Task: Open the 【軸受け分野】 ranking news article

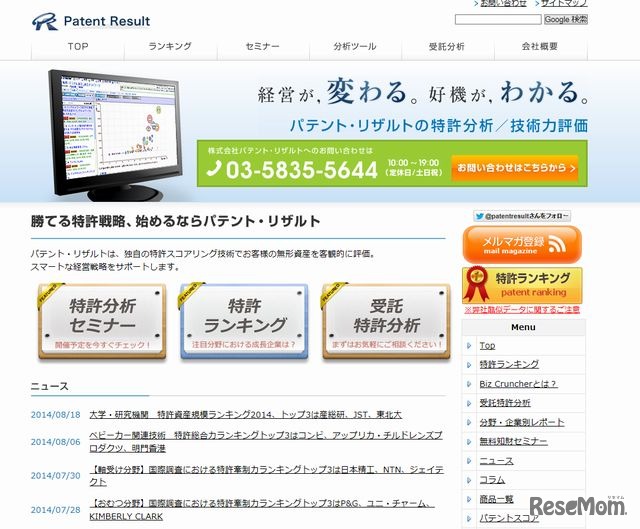Action: [266, 476]
